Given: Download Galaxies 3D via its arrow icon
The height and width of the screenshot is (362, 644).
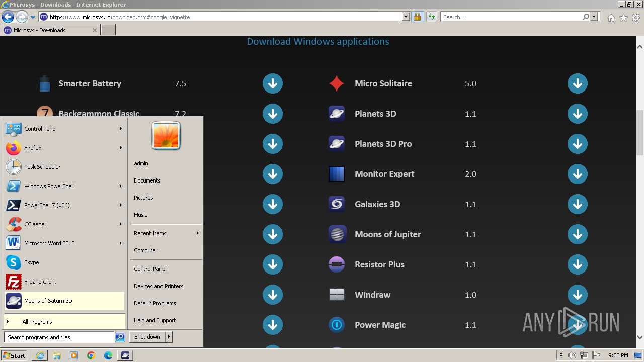Looking at the screenshot, I should point(578,204).
